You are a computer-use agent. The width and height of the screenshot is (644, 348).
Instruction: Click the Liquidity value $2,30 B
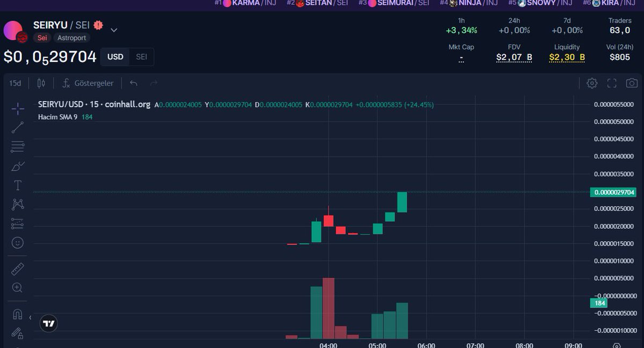pyautogui.click(x=567, y=57)
